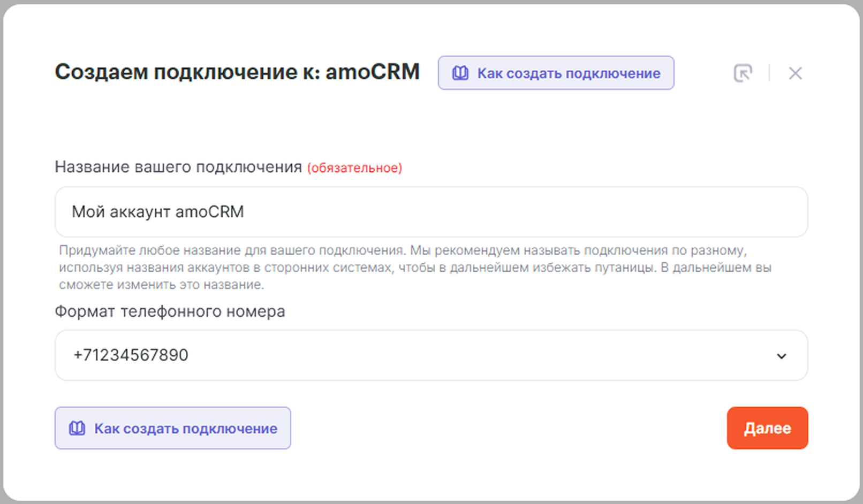The height and width of the screenshot is (504, 863).
Task: Click the Мой аккаунт amoCRM text
Action: tap(158, 212)
